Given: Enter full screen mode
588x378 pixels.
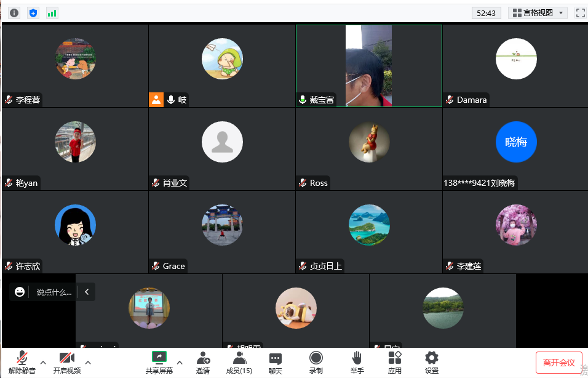Looking at the screenshot, I should 580,12.
